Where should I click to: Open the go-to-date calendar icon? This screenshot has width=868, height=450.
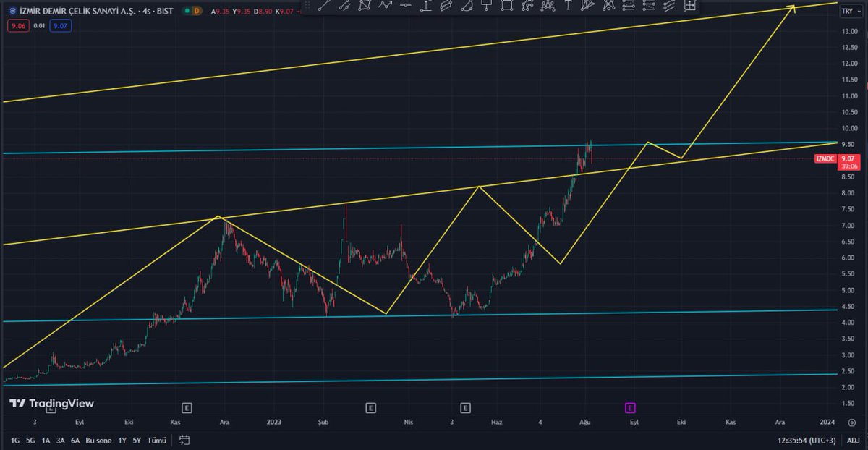(x=184, y=440)
